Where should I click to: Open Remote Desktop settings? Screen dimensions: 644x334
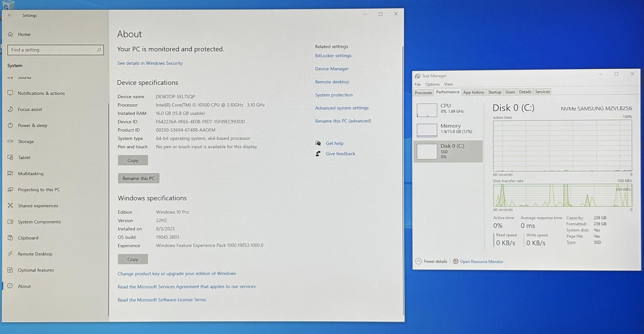point(35,254)
